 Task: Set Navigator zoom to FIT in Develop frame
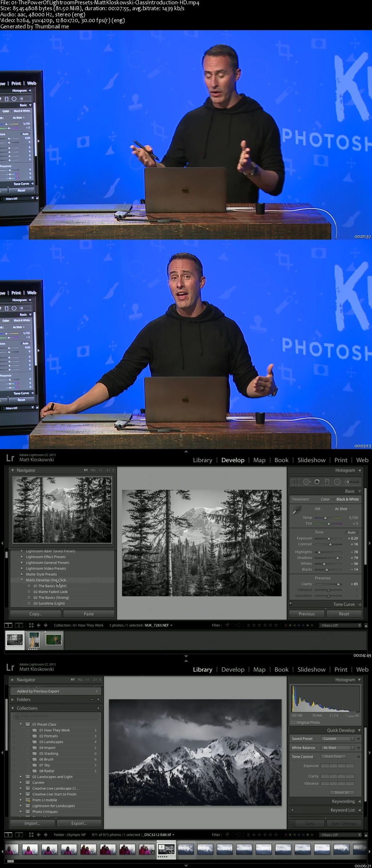click(x=86, y=470)
